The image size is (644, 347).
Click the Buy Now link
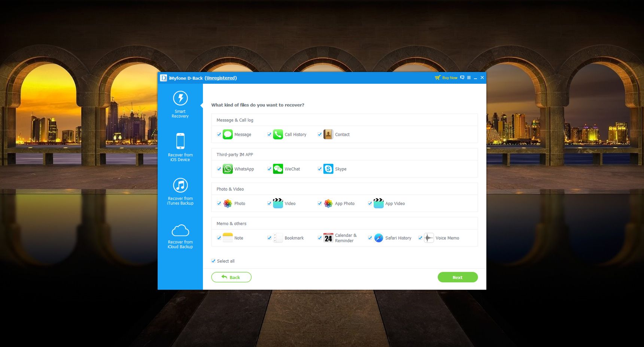click(450, 78)
